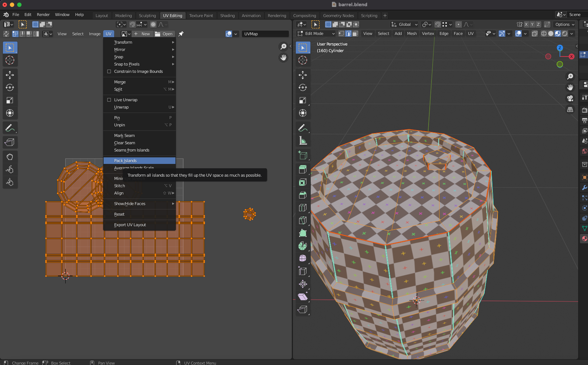Open the Edit Mode dropdown
588x365 pixels.
pos(316,34)
